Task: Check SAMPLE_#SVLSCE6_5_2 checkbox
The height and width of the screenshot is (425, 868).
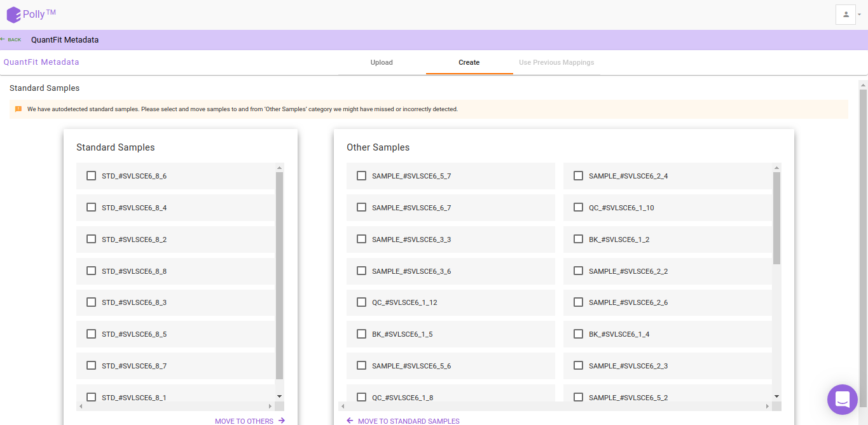Action: pyautogui.click(x=578, y=397)
